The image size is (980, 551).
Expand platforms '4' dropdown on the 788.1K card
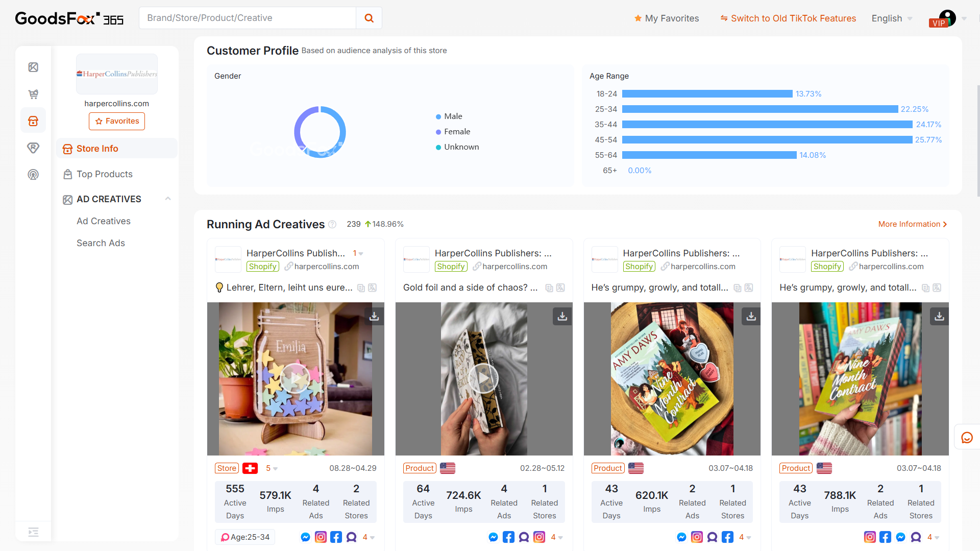click(x=933, y=537)
